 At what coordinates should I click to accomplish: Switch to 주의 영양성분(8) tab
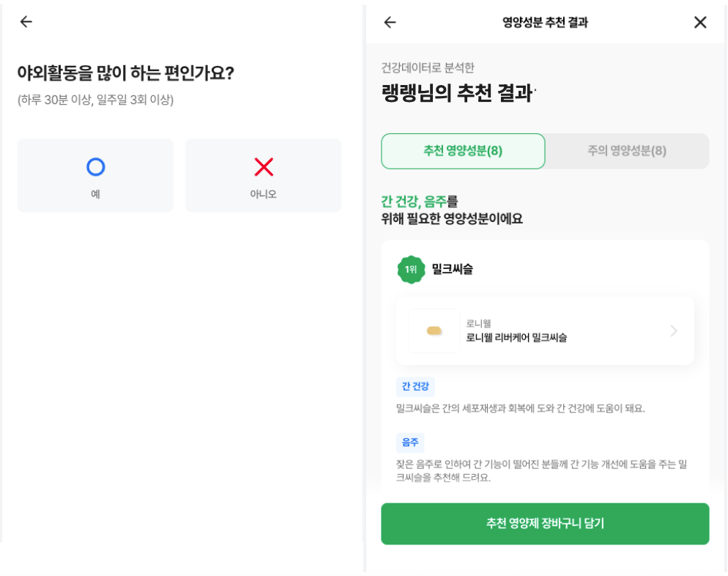tap(627, 151)
